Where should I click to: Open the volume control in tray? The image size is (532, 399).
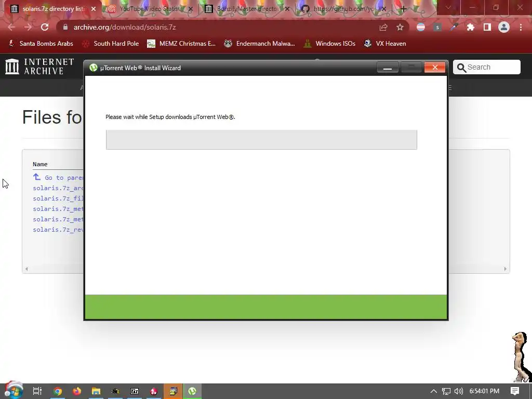459,391
